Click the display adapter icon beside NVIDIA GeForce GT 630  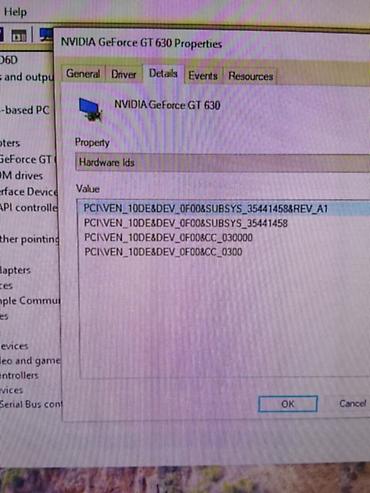click(x=90, y=109)
